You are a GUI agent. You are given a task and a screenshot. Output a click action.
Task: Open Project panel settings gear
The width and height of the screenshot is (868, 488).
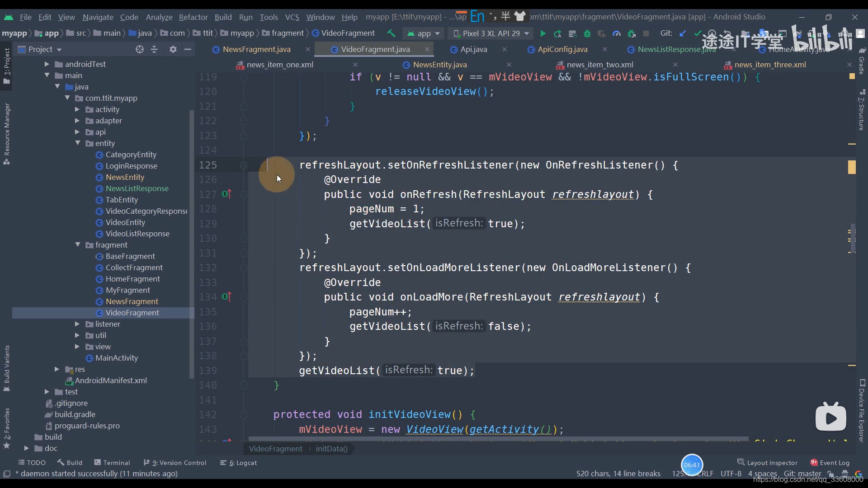[x=173, y=49]
